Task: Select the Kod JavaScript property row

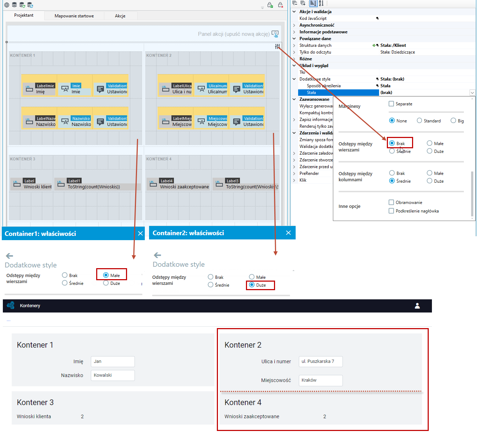Action: click(383, 18)
